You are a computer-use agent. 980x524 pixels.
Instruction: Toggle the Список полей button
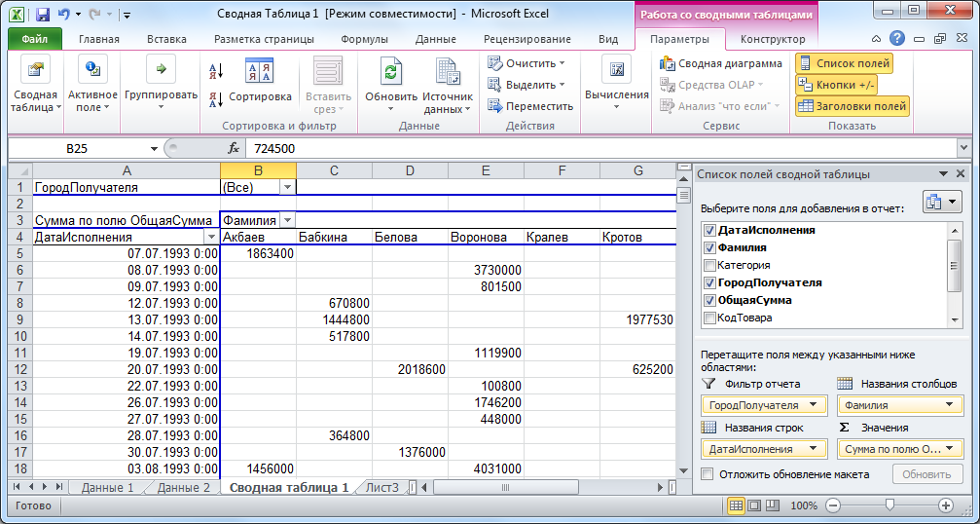coord(845,63)
